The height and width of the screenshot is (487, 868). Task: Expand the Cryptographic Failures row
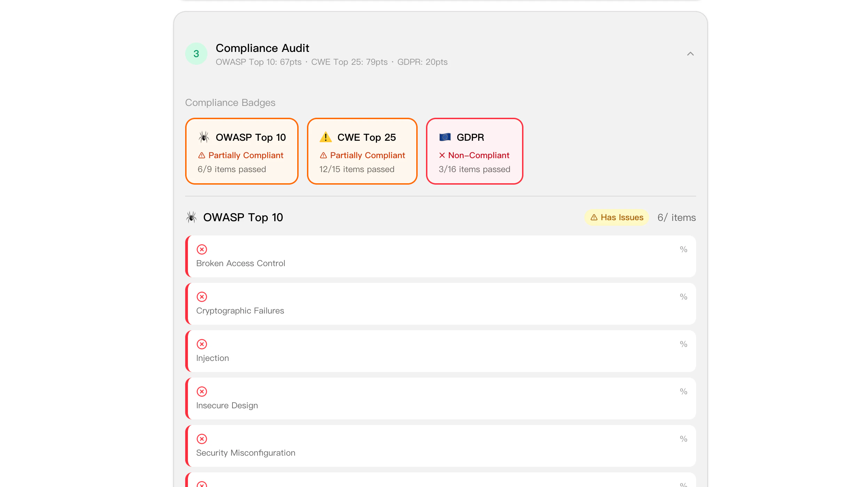pyautogui.click(x=440, y=304)
